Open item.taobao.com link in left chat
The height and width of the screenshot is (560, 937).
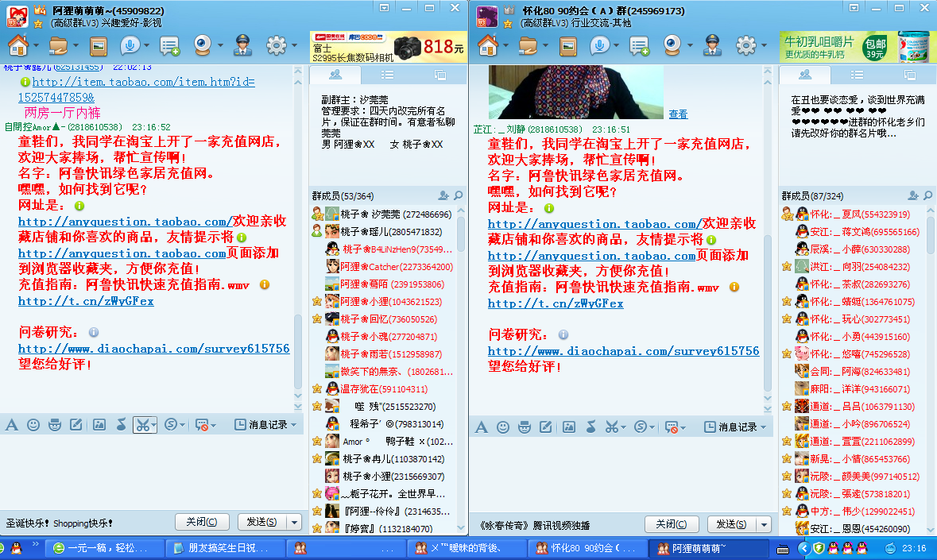pyautogui.click(x=136, y=90)
